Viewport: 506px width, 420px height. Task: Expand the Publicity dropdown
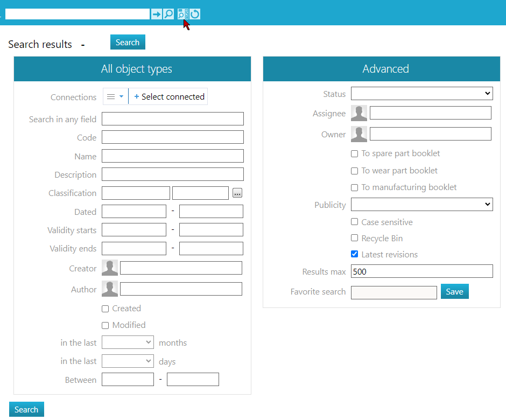(421, 205)
